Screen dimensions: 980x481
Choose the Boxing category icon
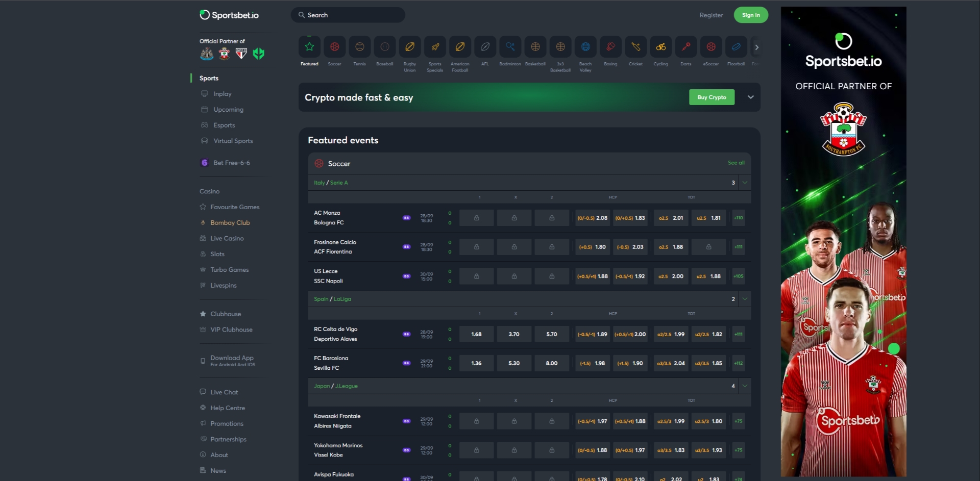(x=610, y=47)
